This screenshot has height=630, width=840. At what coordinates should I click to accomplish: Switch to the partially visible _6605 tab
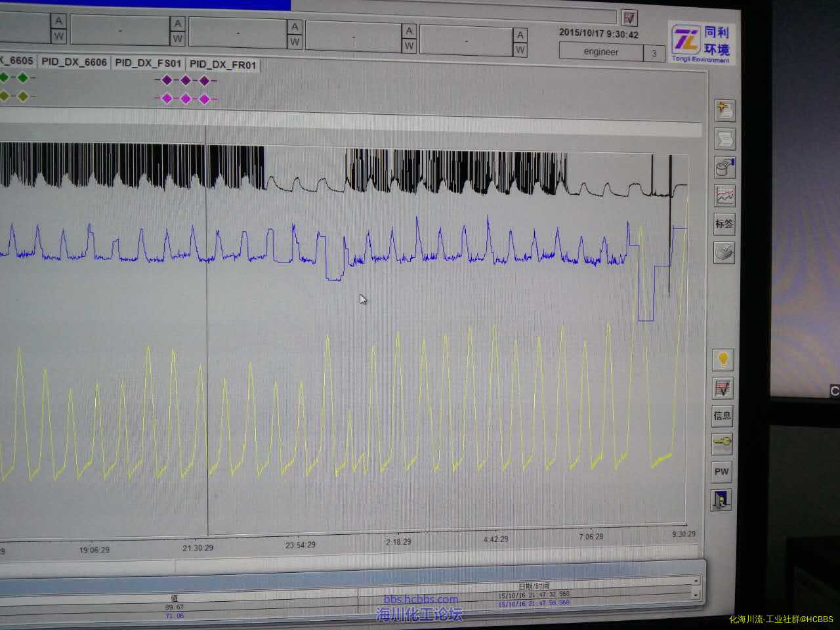(17, 61)
